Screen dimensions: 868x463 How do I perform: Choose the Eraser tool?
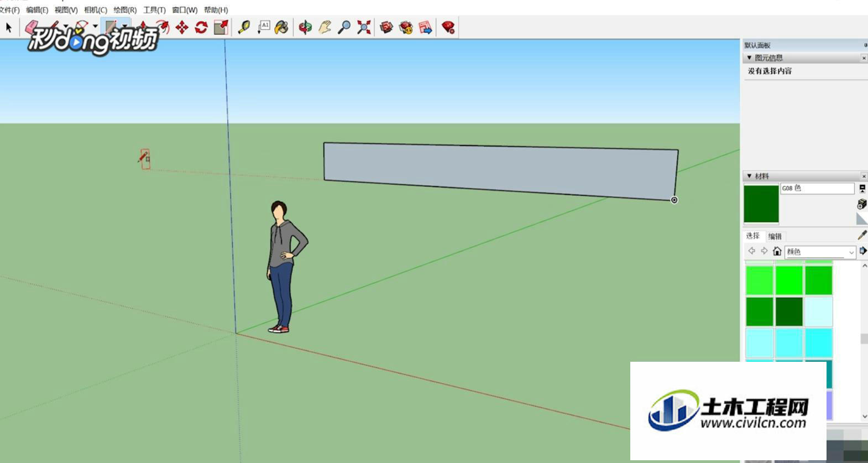(32, 27)
